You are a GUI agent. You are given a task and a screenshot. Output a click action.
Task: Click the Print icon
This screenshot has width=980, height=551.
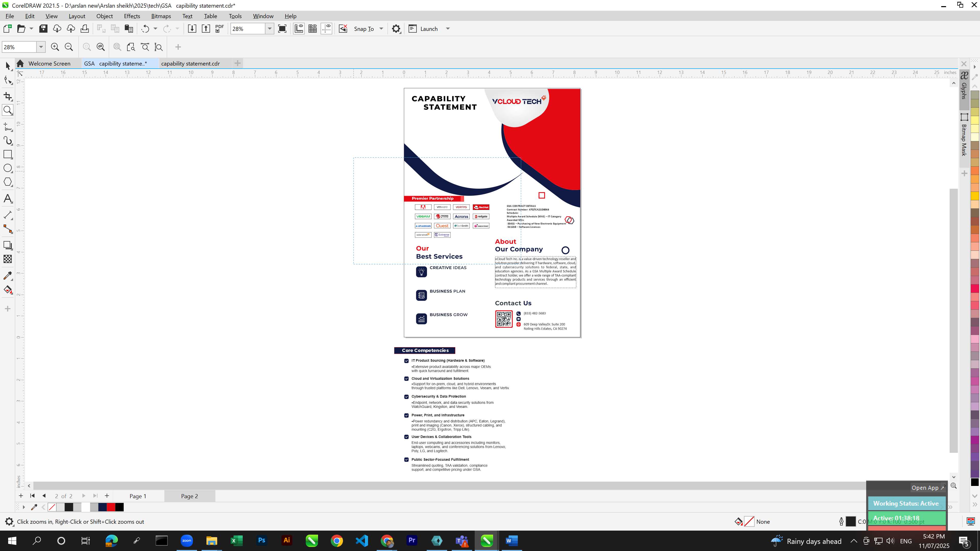coord(85,29)
